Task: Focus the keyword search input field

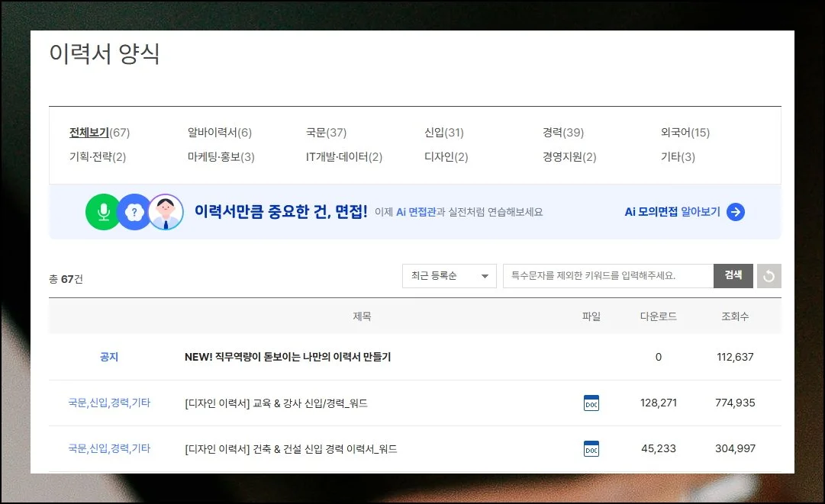Action: click(607, 276)
